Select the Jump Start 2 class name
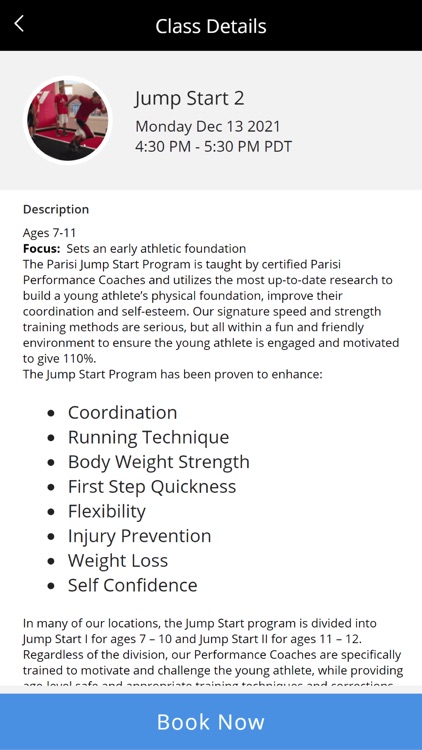The height and width of the screenshot is (750, 422). coord(189,99)
